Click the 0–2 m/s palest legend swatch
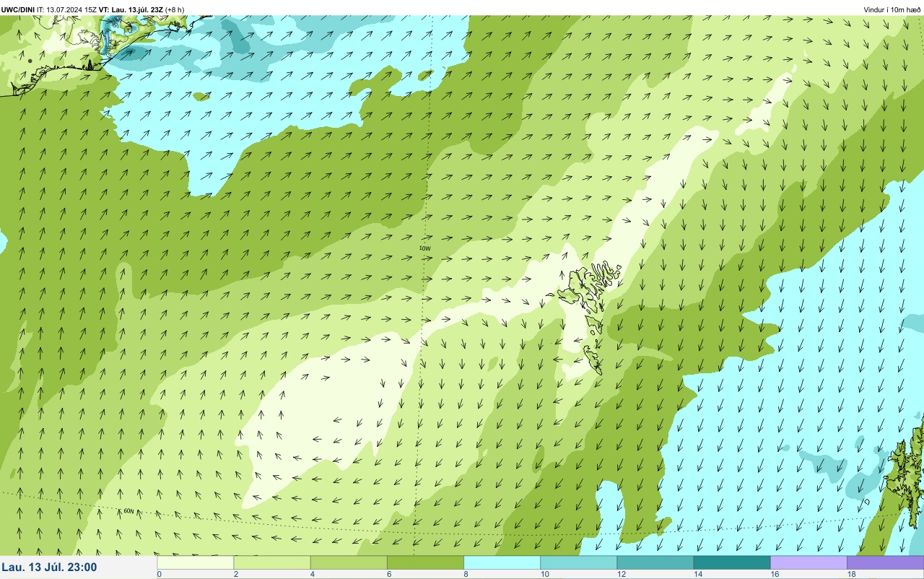The image size is (924, 579). [196, 562]
